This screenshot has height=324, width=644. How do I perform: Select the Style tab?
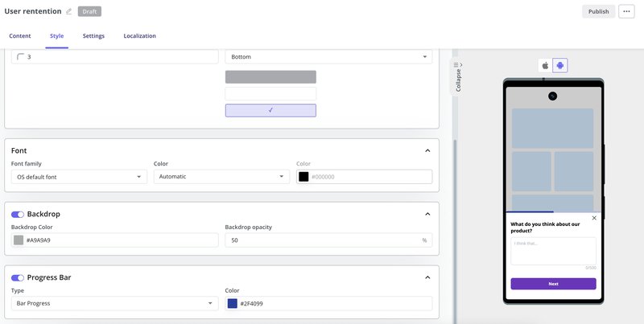pyautogui.click(x=56, y=36)
